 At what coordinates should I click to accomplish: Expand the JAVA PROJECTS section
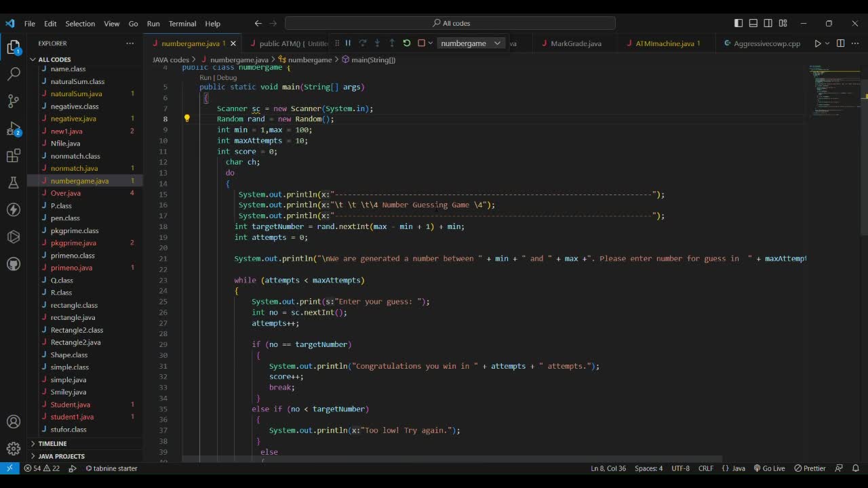85,456
